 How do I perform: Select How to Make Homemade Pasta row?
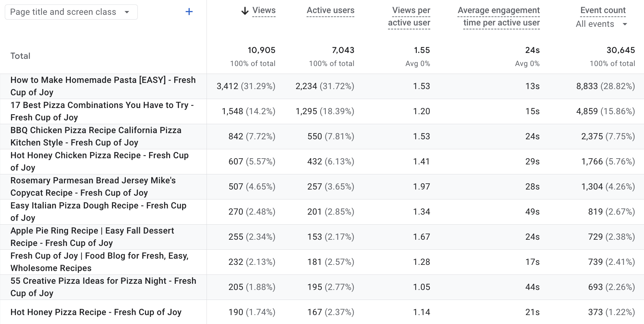click(103, 86)
